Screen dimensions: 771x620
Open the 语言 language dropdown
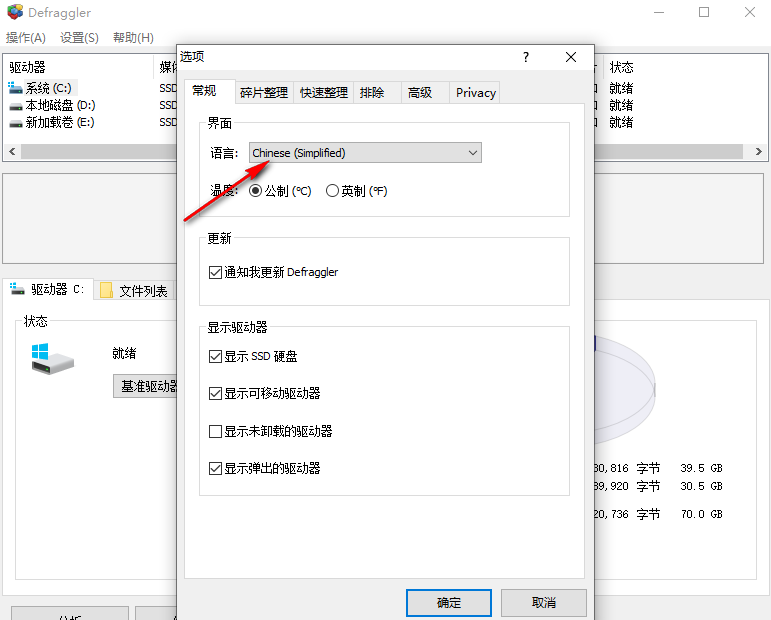click(365, 153)
